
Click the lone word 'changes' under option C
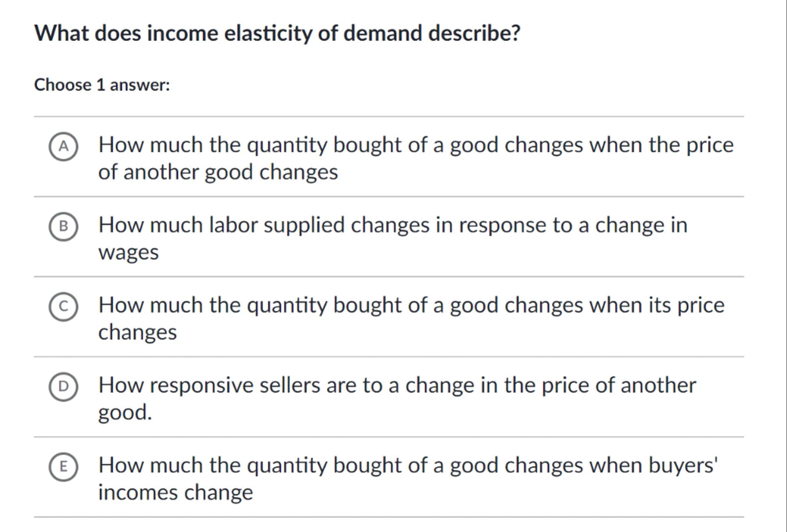coord(137,332)
